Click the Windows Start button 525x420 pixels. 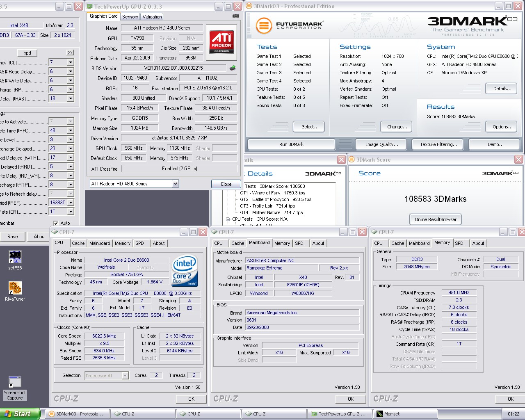click(20, 414)
